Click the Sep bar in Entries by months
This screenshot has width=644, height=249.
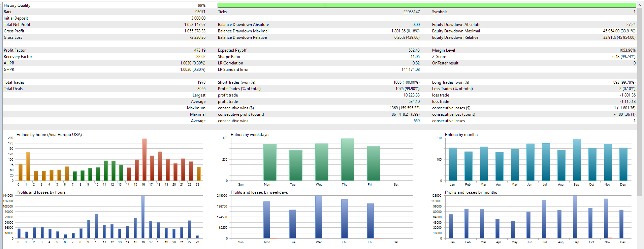click(x=577, y=160)
